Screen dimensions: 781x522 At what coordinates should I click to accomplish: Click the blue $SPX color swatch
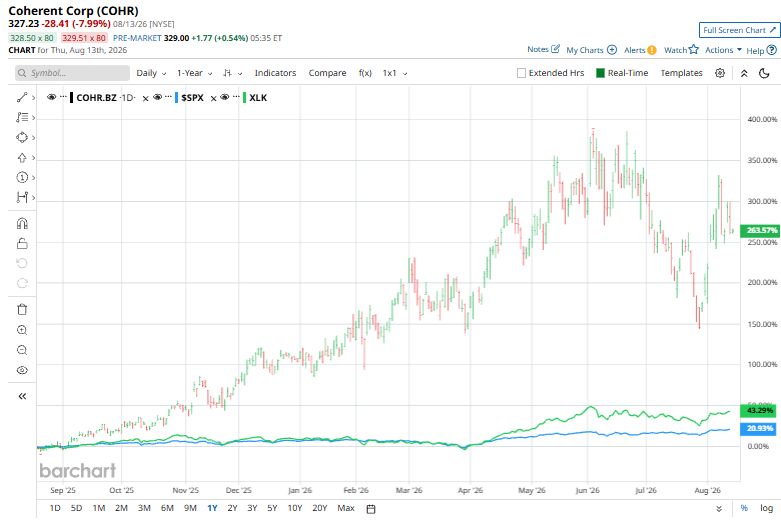point(176,98)
